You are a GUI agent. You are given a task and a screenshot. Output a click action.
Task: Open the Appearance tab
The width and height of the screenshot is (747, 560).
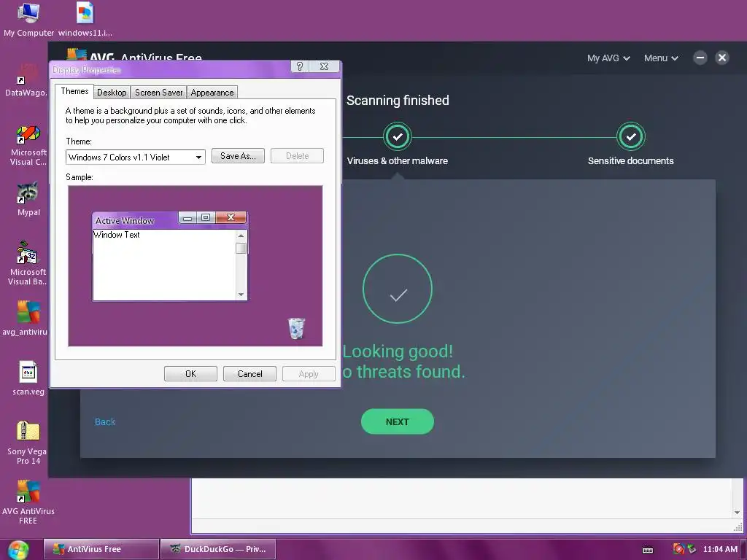(x=212, y=93)
